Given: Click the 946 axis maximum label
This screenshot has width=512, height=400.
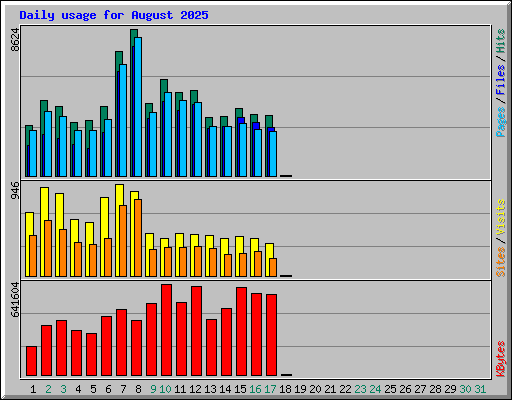Looking at the screenshot, I should [15, 190].
